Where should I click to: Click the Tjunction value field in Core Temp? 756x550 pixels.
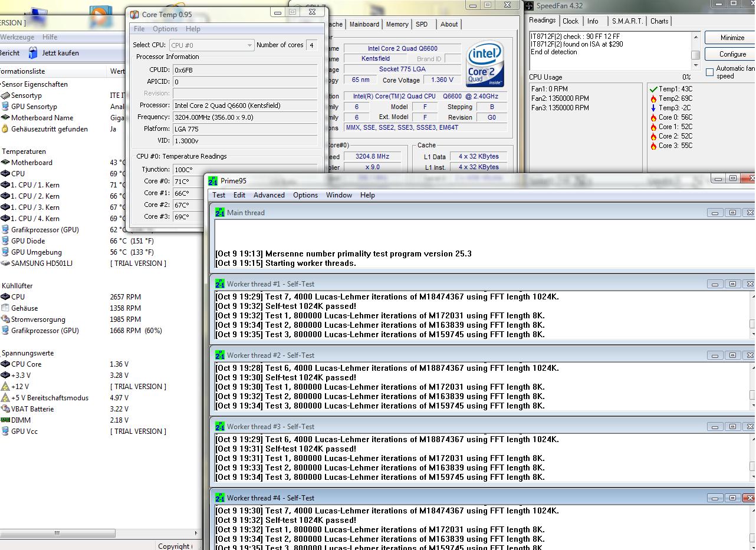click(x=245, y=170)
